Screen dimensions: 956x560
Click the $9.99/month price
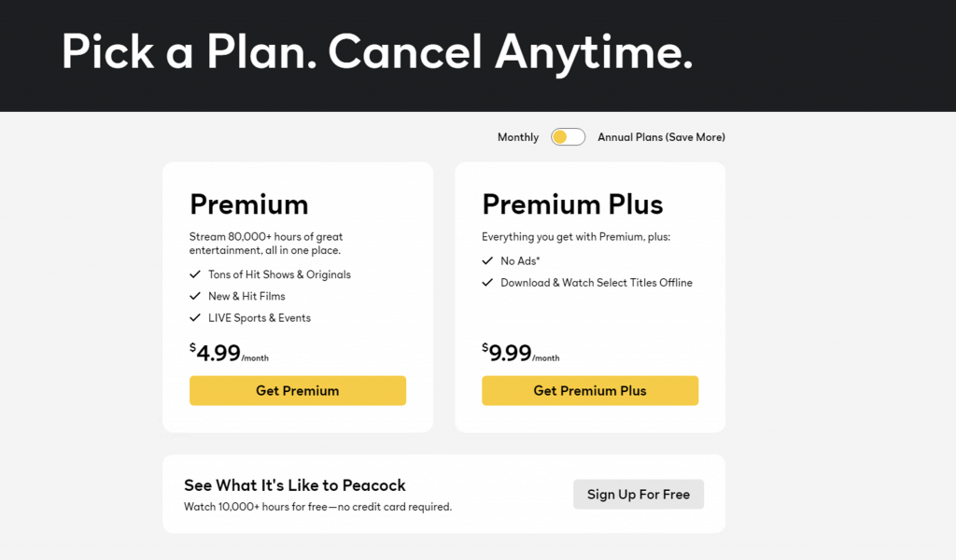tap(521, 353)
